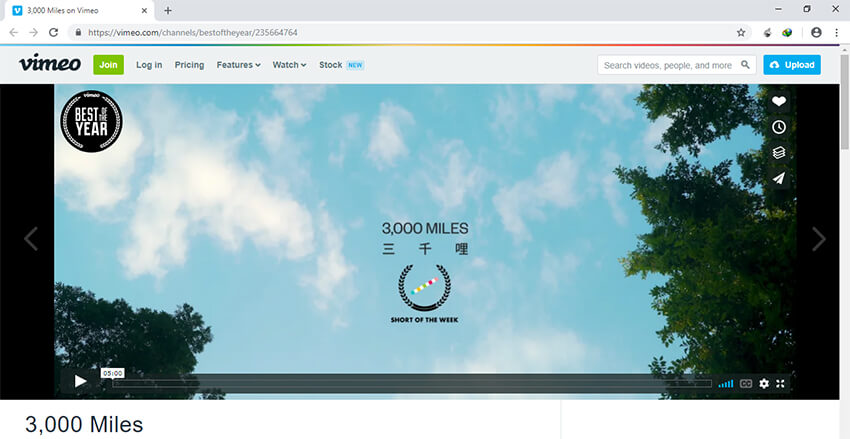Click the Log in link

tap(149, 65)
